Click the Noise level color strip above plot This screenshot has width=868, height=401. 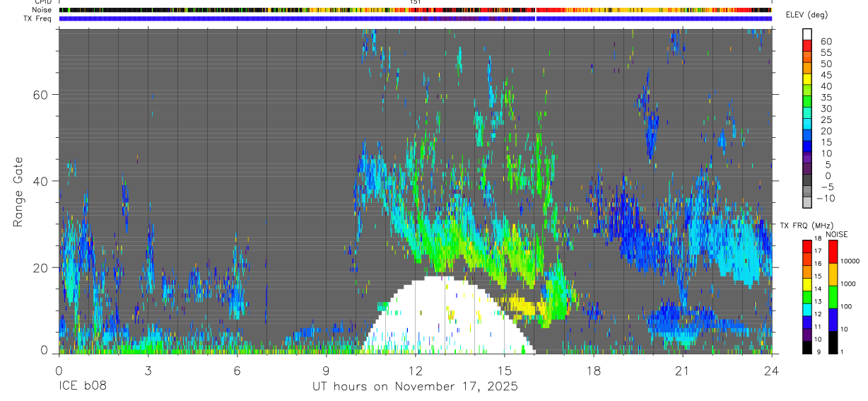pyautogui.click(x=415, y=10)
